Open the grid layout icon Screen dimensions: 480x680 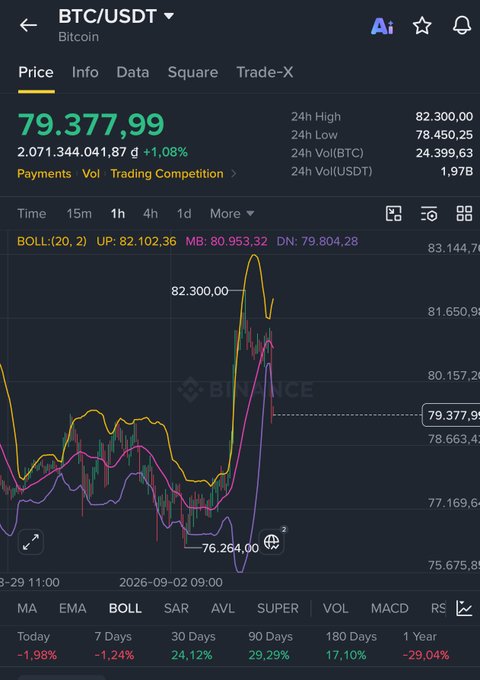pos(464,213)
